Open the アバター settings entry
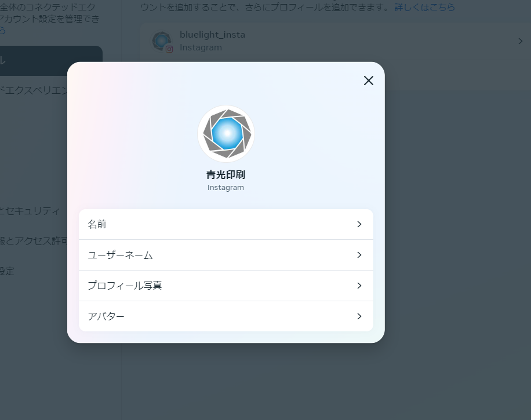 (226, 316)
